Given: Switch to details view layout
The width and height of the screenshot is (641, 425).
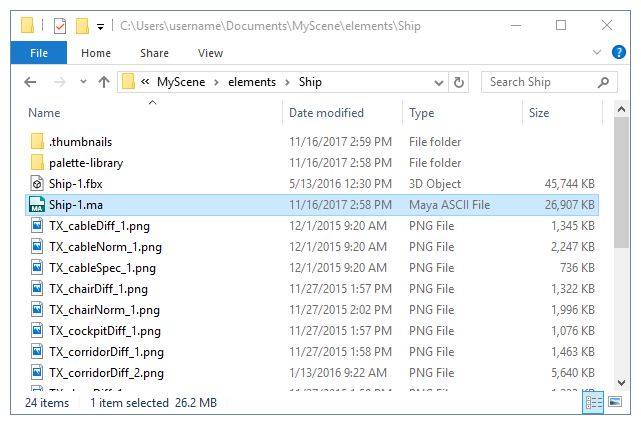Looking at the screenshot, I should (x=593, y=402).
